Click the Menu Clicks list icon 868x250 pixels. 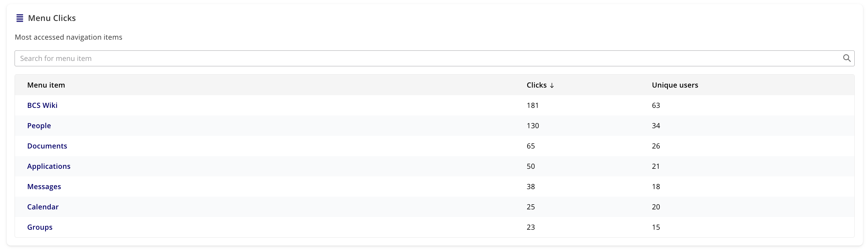coord(20,18)
